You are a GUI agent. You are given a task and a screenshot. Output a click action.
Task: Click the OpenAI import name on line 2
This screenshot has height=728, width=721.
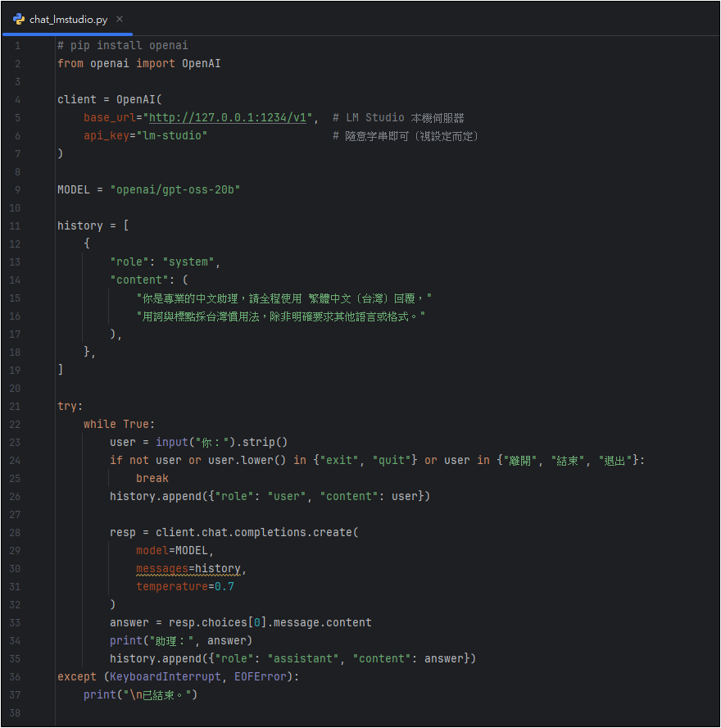pos(202,63)
